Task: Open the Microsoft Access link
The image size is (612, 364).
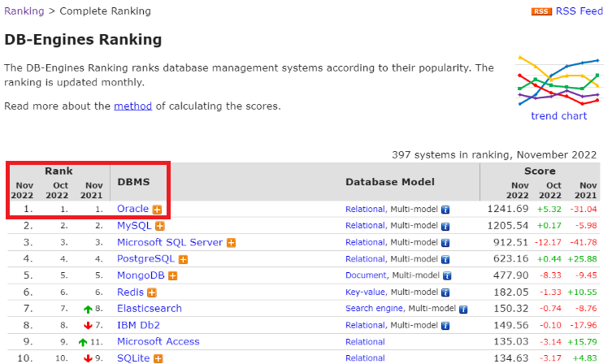Action: click(x=158, y=342)
